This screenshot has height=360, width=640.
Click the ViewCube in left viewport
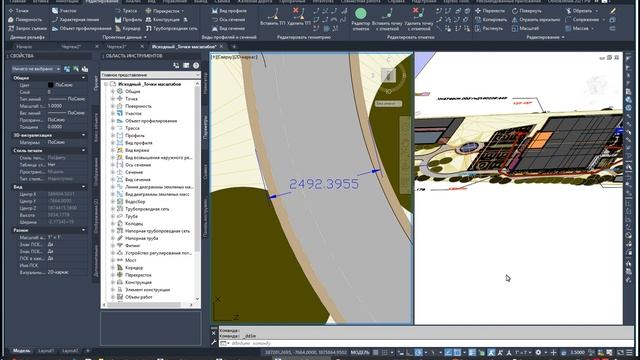point(388,76)
